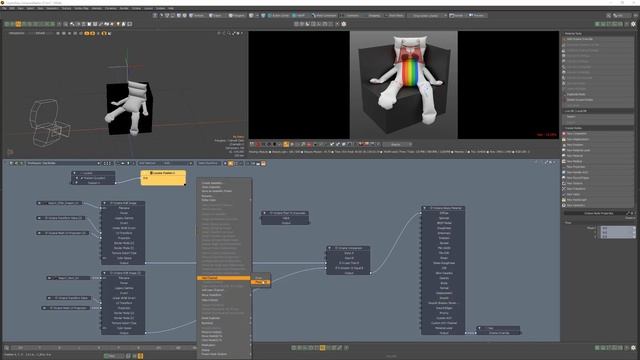
Task: Select the Output row of the Octane Comparison node
Action: click(349, 273)
